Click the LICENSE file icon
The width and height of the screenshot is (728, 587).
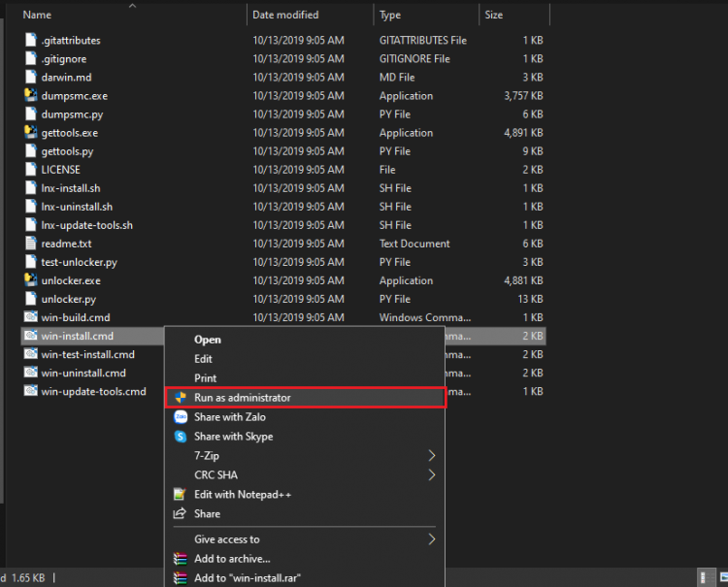tap(31, 170)
